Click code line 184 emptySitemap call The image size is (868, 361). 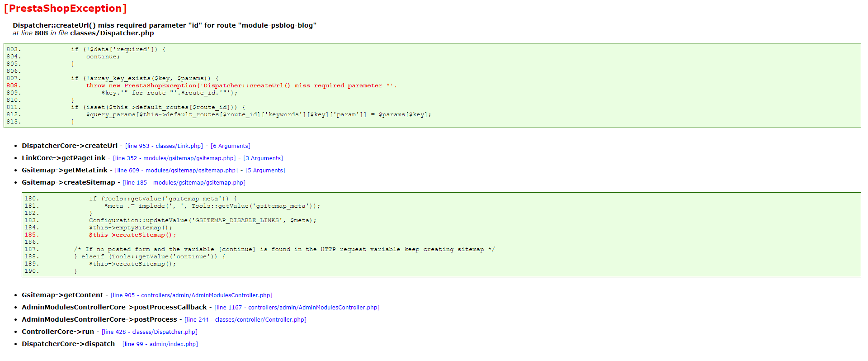click(131, 228)
